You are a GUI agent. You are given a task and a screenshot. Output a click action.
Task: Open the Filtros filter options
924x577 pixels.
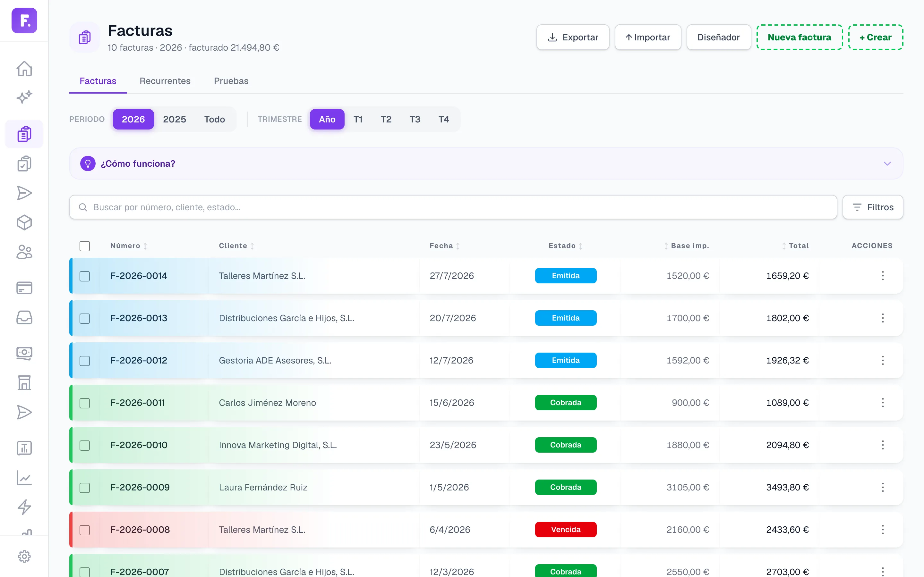(872, 207)
